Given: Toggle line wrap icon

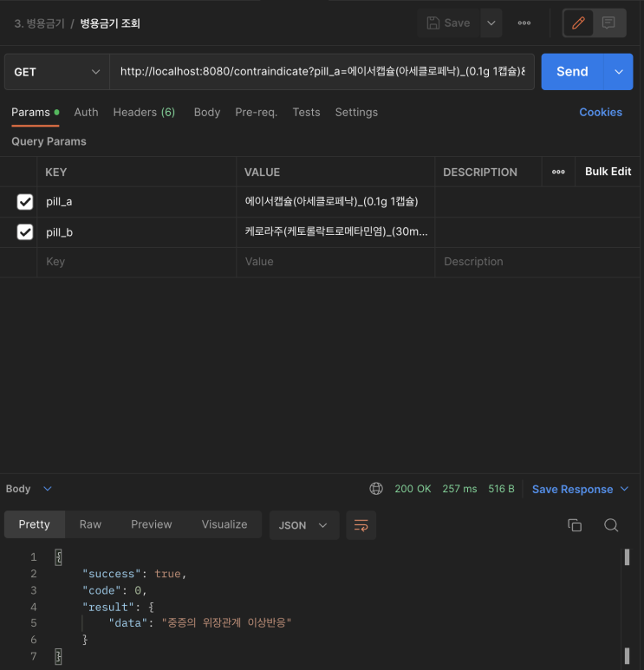Looking at the screenshot, I should click(x=361, y=525).
